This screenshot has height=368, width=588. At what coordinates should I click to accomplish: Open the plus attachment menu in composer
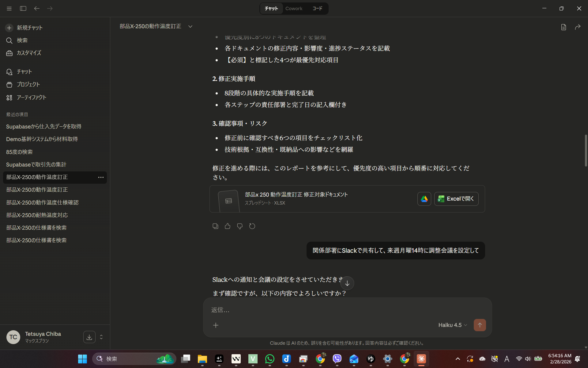click(x=216, y=325)
